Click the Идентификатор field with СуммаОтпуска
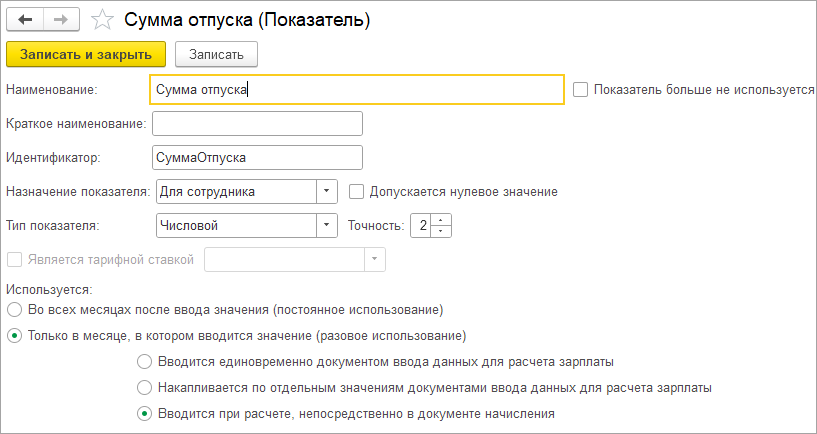 257,158
